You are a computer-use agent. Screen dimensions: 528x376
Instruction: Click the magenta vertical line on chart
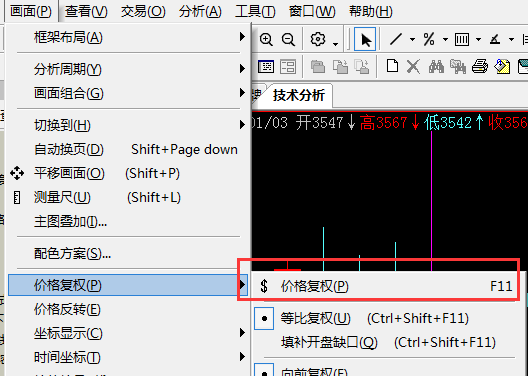(x=431, y=201)
